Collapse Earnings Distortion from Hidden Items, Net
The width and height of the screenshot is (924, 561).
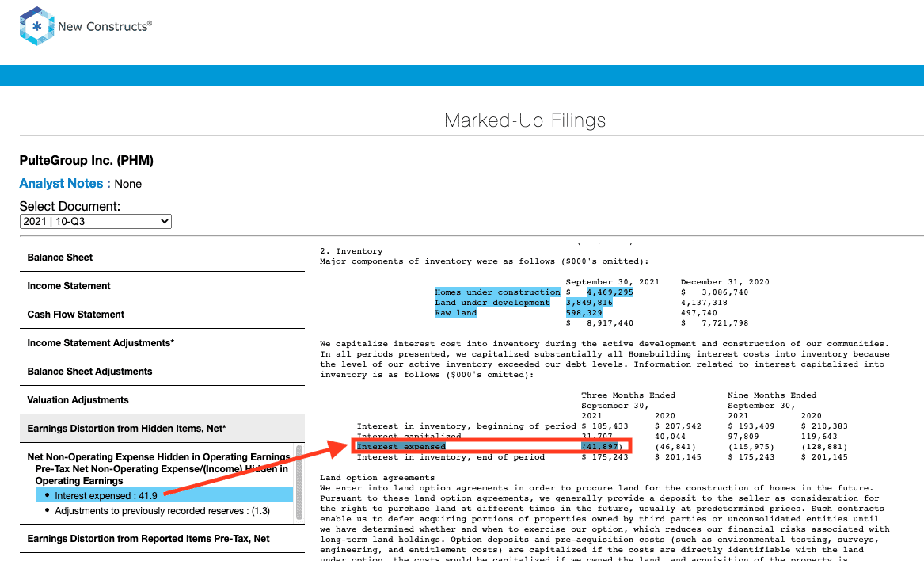[x=162, y=428]
